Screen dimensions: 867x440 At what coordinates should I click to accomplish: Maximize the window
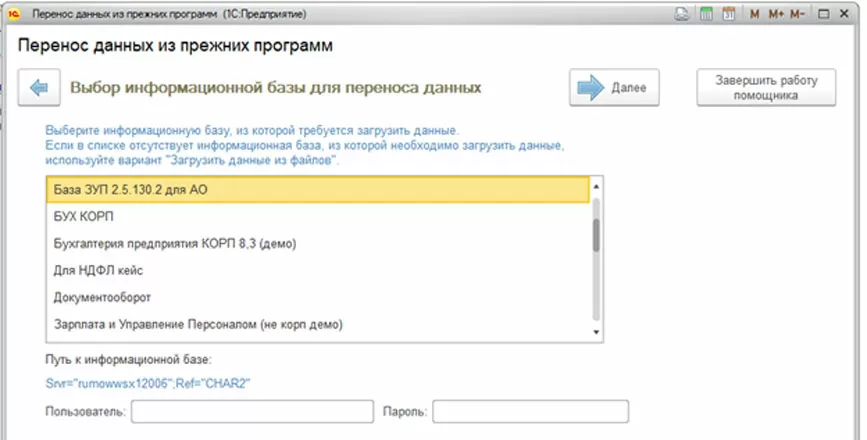pos(824,14)
